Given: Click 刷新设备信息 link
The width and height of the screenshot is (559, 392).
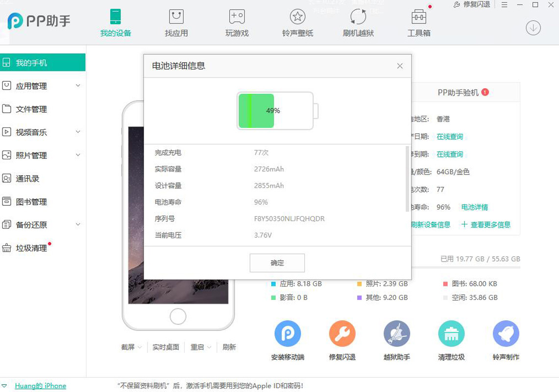Looking at the screenshot, I should 430,224.
